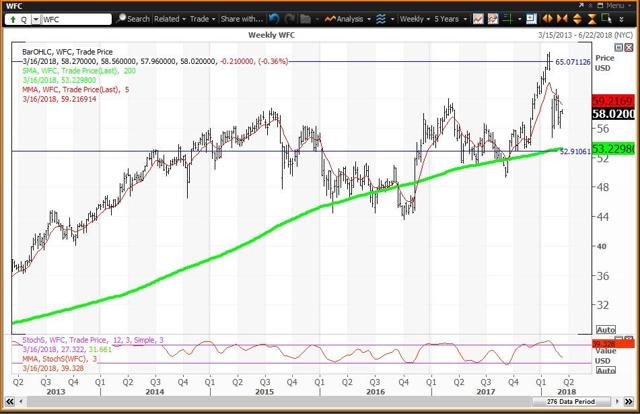Click the pop-out arrow icon in title bar
Screen dimensions: 640x414
click(x=582, y=5)
